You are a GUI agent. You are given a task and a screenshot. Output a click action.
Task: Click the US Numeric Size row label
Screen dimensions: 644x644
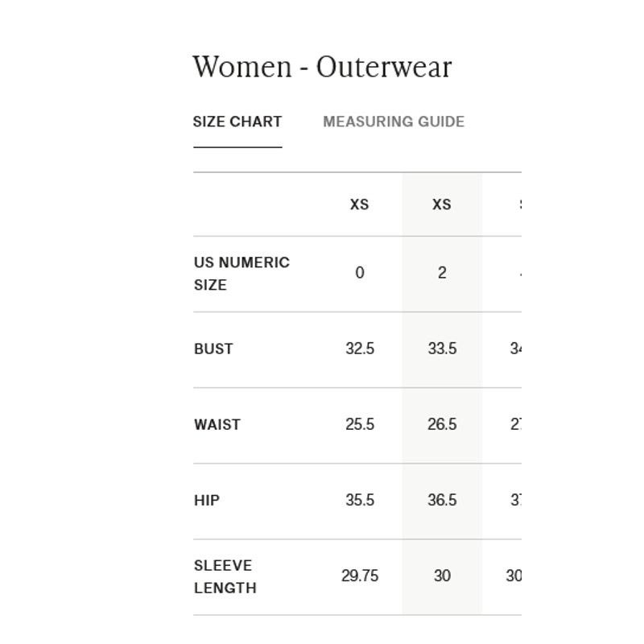click(x=242, y=274)
